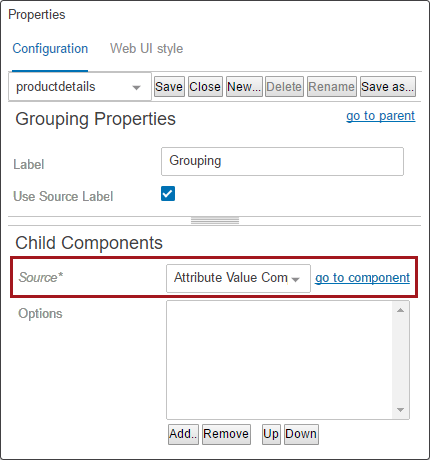Click the Rename button
This screenshot has width=430, height=460.
(332, 87)
